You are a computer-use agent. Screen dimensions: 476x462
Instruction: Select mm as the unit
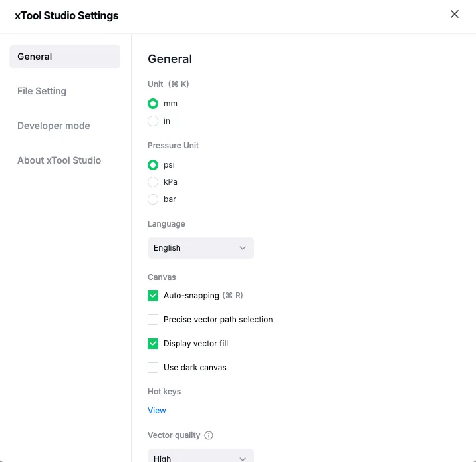(x=153, y=104)
